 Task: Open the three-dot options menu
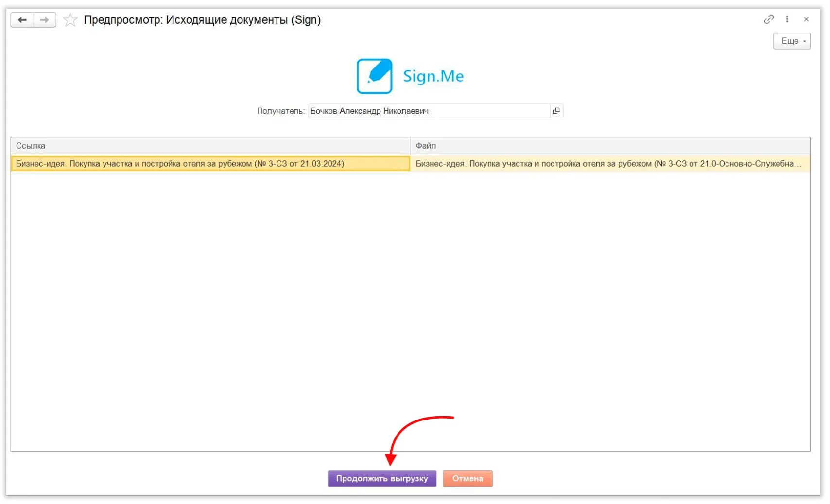pyautogui.click(x=787, y=19)
